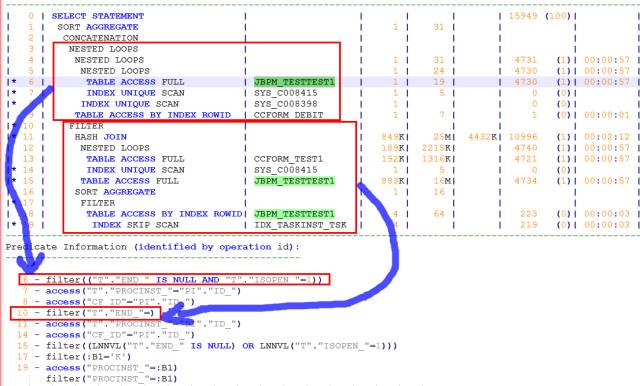Select NESTED LOOPS in plan row 4
The height and width of the screenshot is (386, 640).
tap(109, 60)
